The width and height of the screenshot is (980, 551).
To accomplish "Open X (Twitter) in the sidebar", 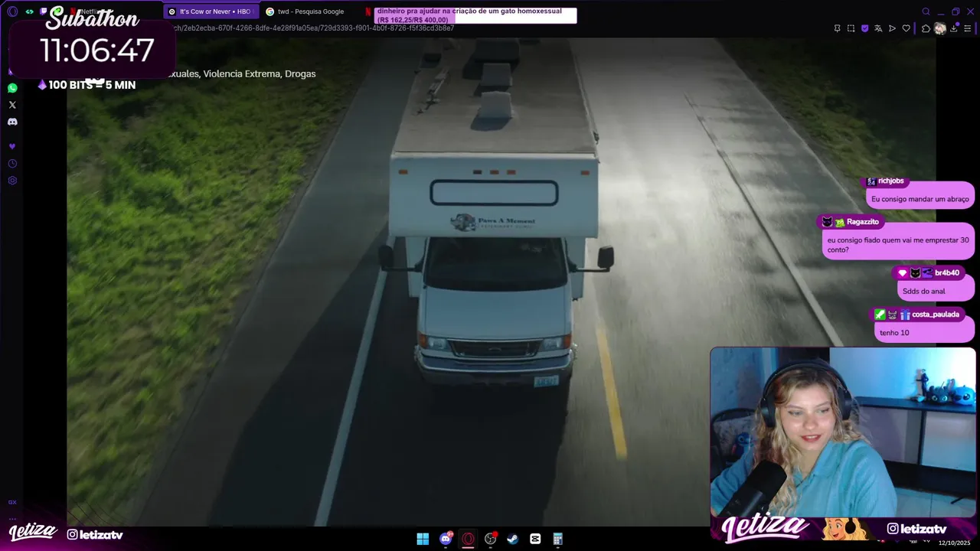I will click(x=12, y=105).
